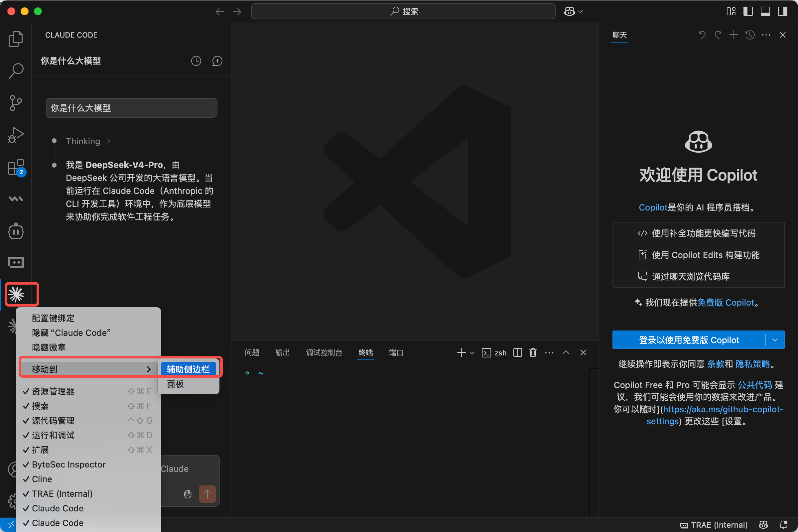Open the wavy ByteSec Inspector icon
This screenshot has width=798, height=532.
(16, 199)
